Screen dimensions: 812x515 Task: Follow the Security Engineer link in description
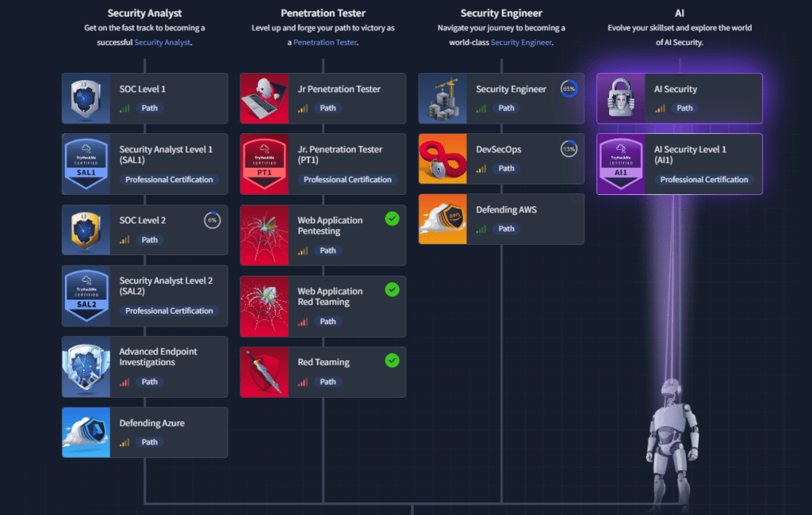pyautogui.click(x=521, y=43)
